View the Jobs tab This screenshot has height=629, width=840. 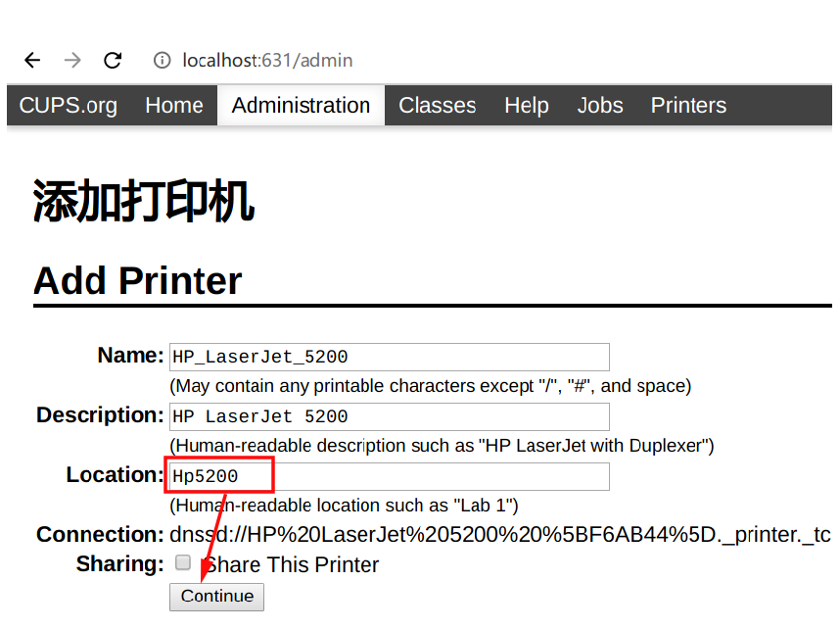tap(599, 106)
